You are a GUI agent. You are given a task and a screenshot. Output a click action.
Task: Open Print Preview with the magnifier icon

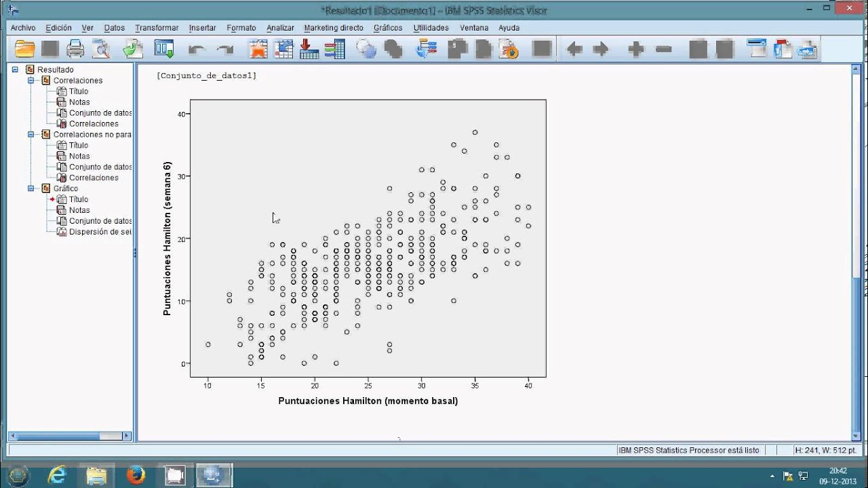(101, 49)
